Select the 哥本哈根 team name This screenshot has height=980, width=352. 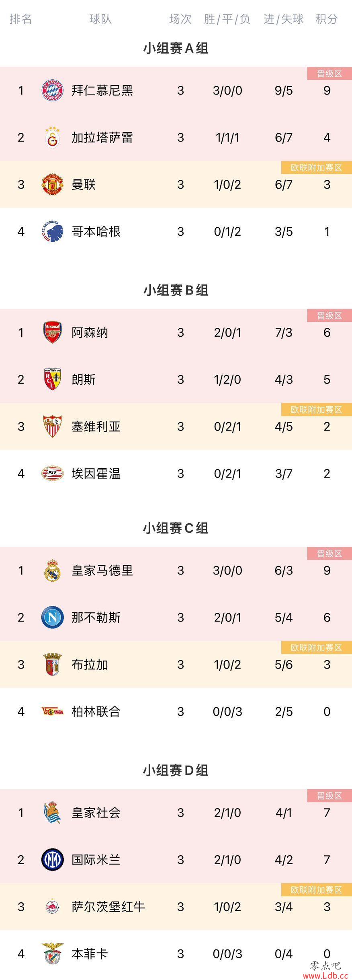click(x=96, y=231)
